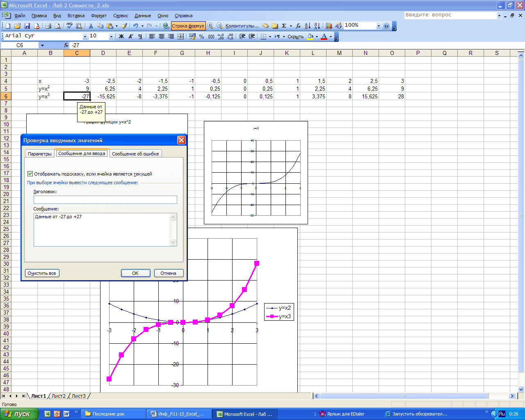The image size is (525, 420).
Task: Toggle underline formatting (Ч)
Action: 140,37
